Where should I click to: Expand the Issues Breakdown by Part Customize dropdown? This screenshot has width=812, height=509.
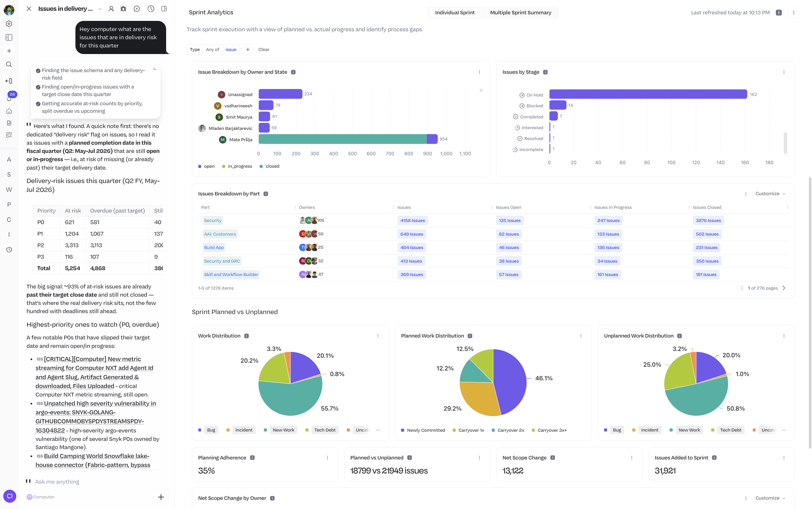[x=770, y=194]
